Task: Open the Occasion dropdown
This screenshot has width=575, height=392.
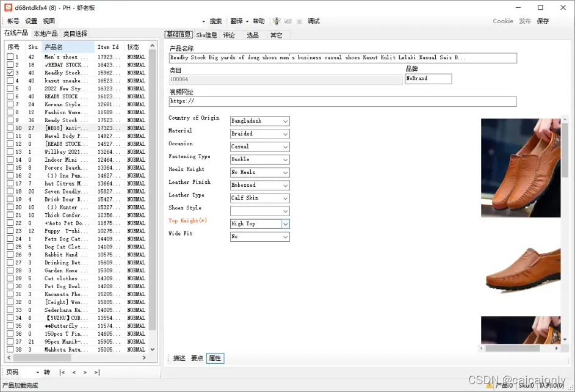Action: point(259,147)
